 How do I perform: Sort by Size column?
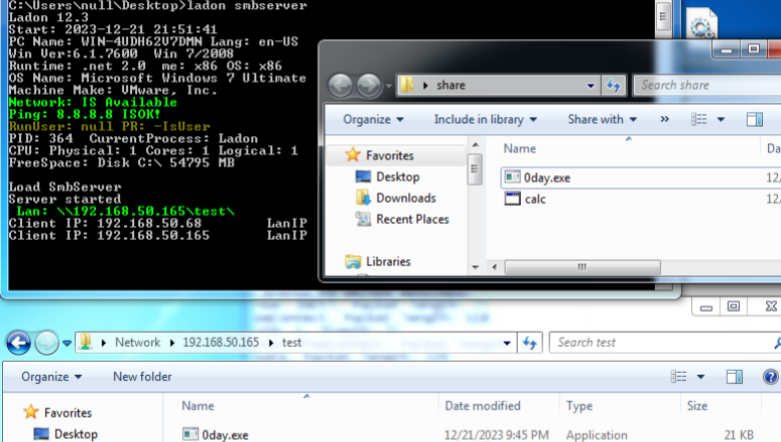click(697, 406)
